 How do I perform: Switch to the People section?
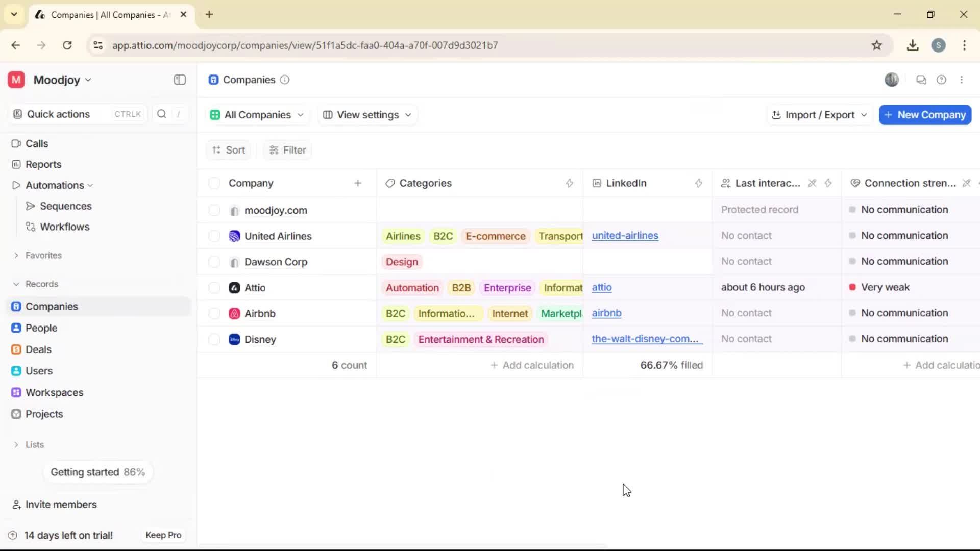pyautogui.click(x=41, y=328)
